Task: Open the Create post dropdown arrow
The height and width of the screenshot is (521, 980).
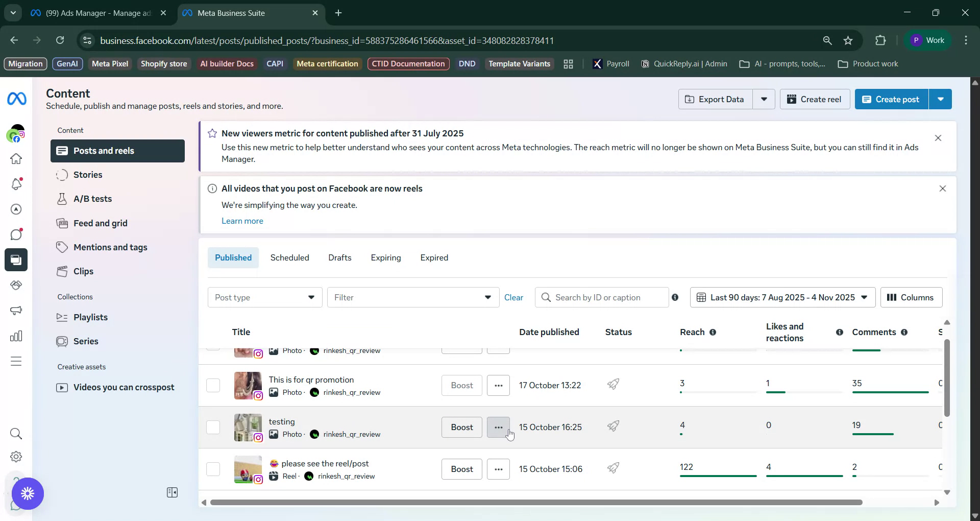Action: 941,99
